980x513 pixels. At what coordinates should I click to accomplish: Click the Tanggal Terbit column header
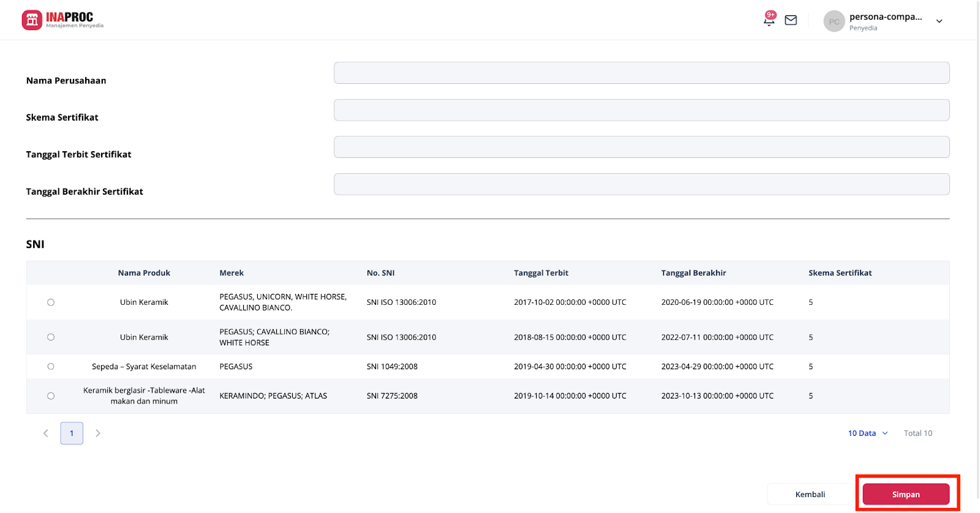click(x=541, y=273)
